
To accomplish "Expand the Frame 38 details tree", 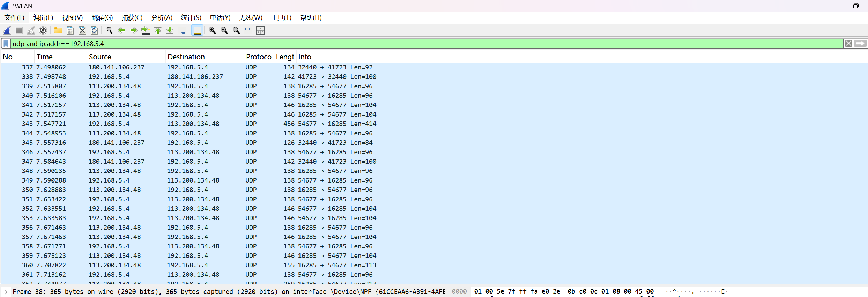I will pyautogui.click(x=6, y=292).
